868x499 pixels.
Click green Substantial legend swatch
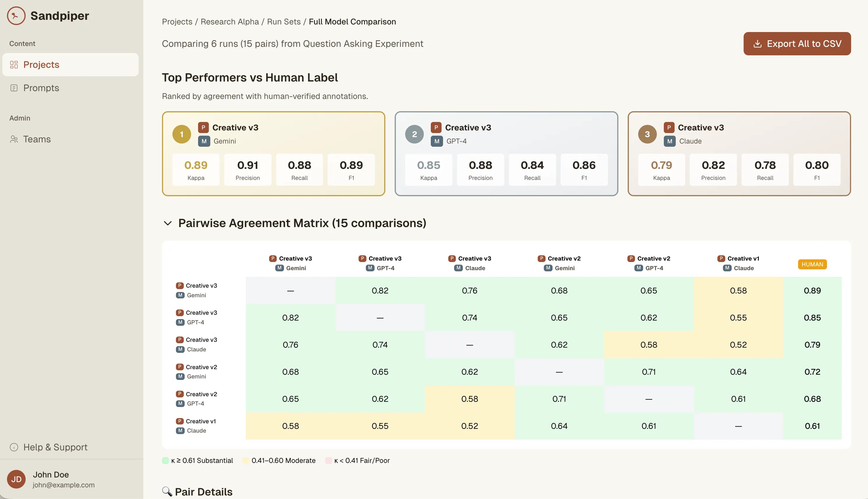[165, 460]
